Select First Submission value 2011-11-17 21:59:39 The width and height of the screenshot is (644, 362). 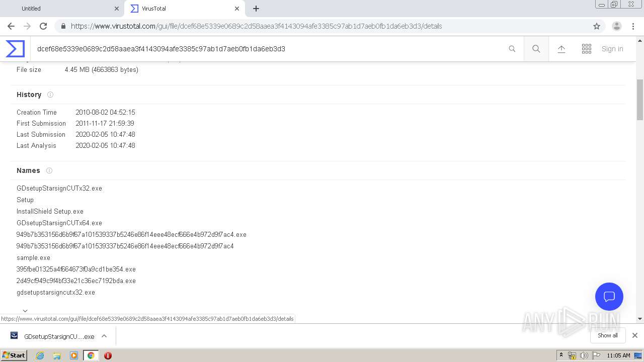click(x=105, y=123)
